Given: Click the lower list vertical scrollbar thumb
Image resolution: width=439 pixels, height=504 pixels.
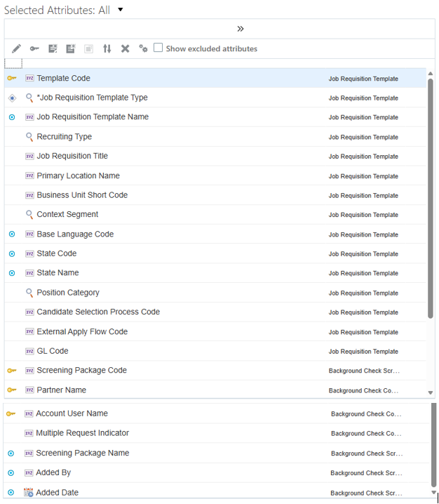Looking at the screenshot, I should 434,445.
